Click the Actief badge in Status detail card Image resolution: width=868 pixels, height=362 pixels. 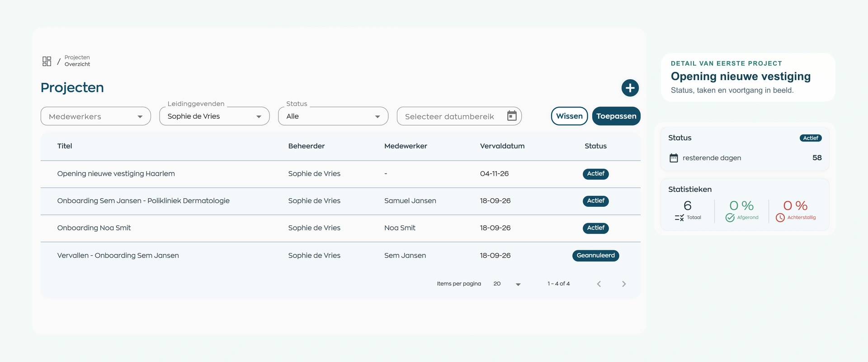click(811, 138)
